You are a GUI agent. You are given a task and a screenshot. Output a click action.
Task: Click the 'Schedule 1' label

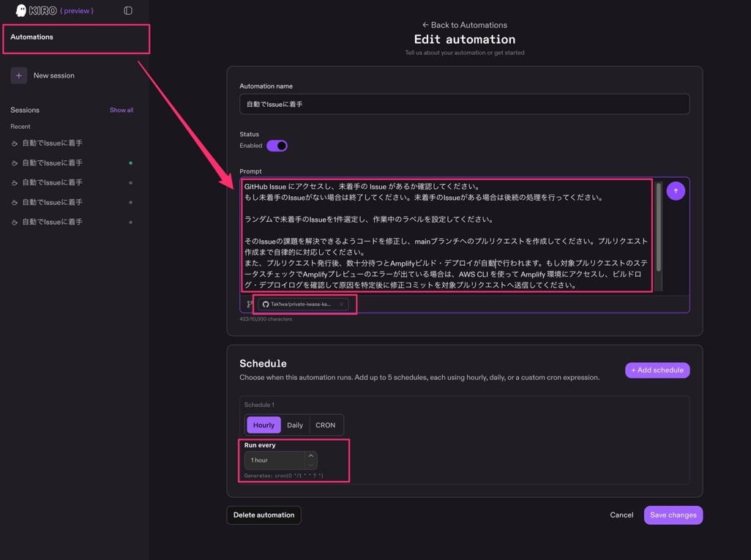coord(259,405)
